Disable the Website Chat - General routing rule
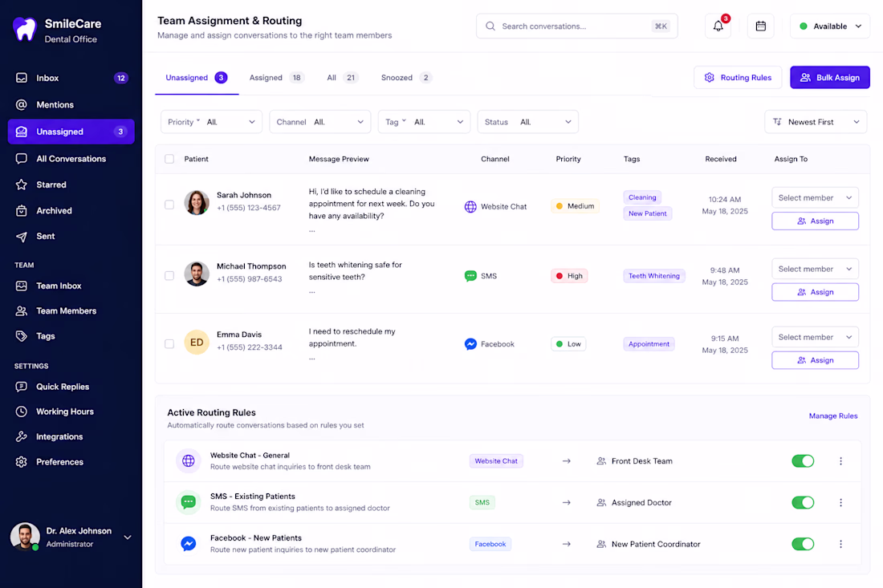Viewport: 883px width, 588px height. click(x=803, y=460)
